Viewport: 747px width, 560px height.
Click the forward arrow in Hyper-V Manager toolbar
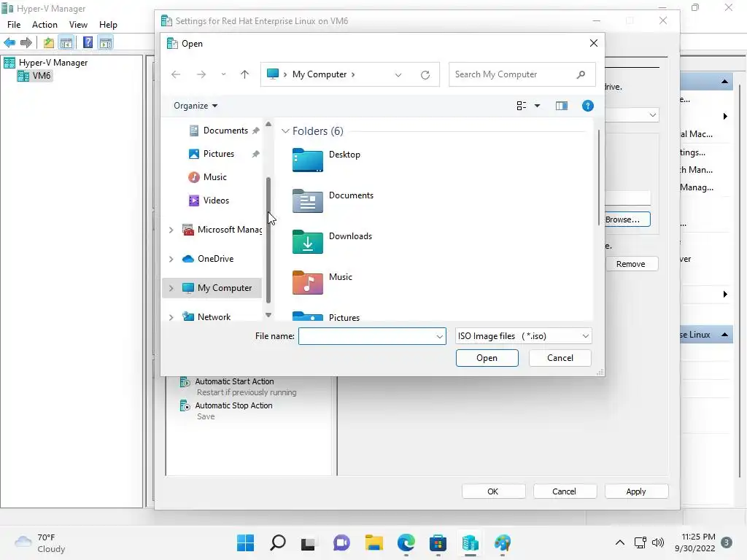(x=26, y=43)
